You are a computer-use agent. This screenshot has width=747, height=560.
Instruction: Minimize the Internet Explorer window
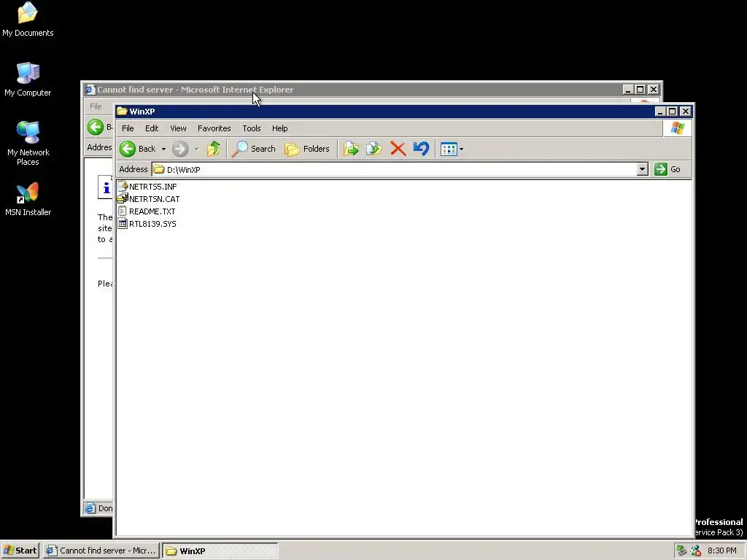pyautogui.click(x=628, y=90)
